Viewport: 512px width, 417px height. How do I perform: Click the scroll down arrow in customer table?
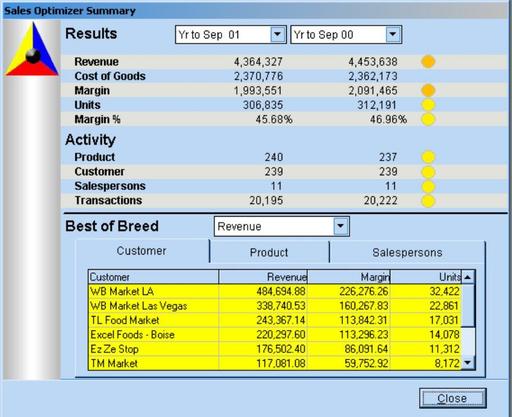pyautogui.click(x=468, y=363)
